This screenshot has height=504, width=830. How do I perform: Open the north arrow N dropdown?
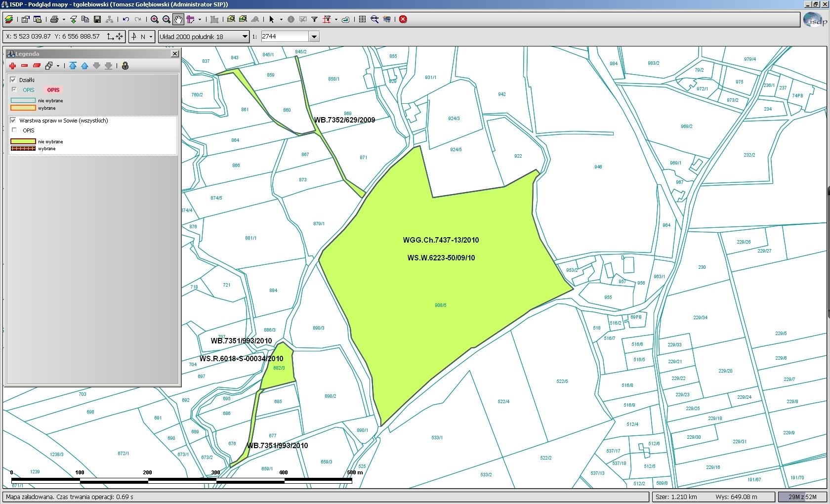tap(151, 37)
